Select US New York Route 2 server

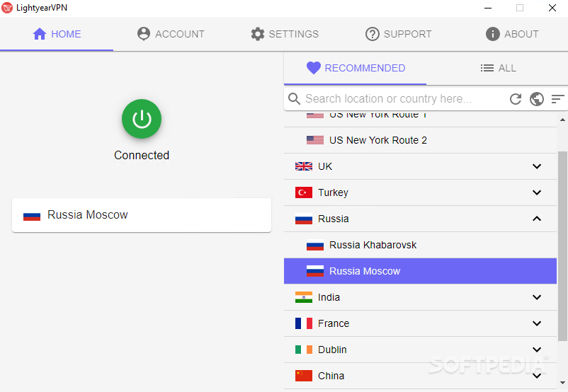[420, 140]
